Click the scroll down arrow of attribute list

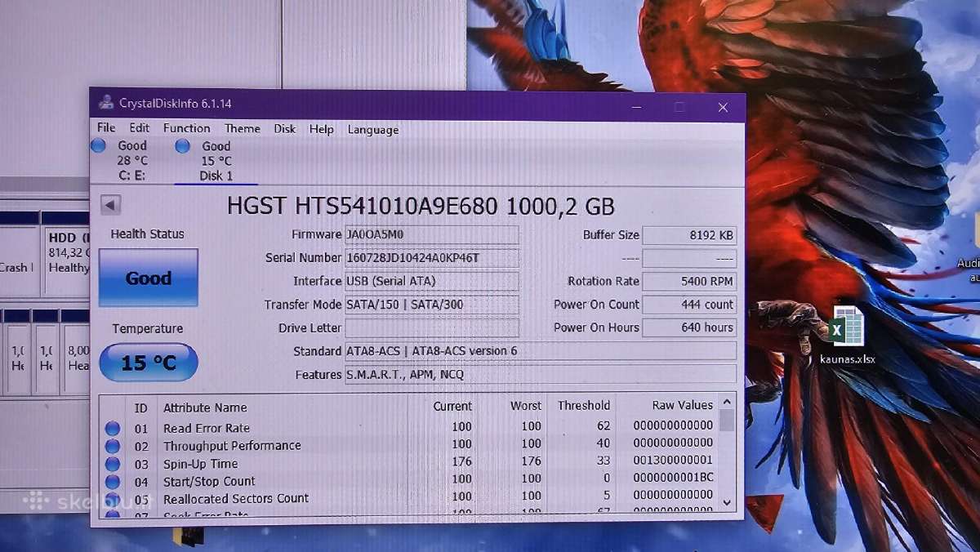pyautogui.click(x=727, y=502)
